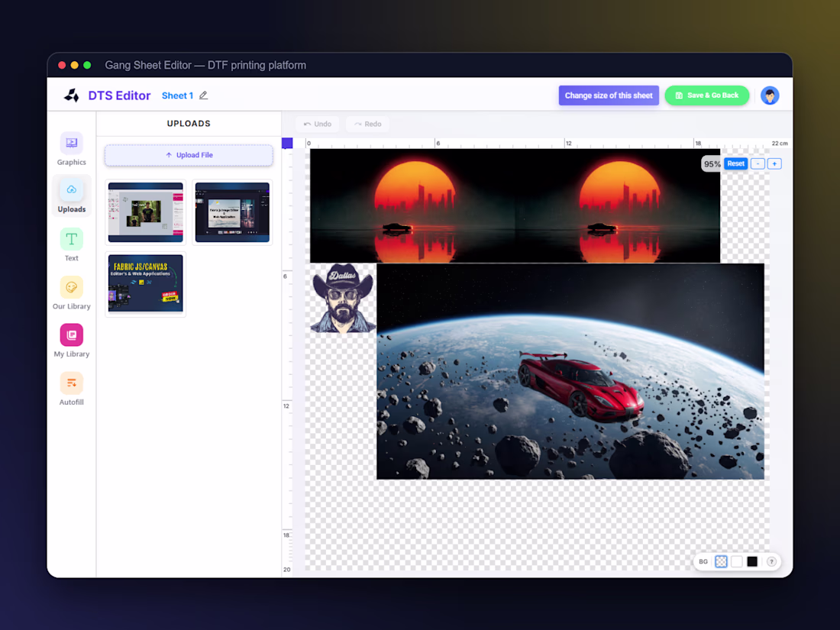The width and height of the screenshot is (840, 630).
Task: Click Save & Go Back
Action: point(706,95)
